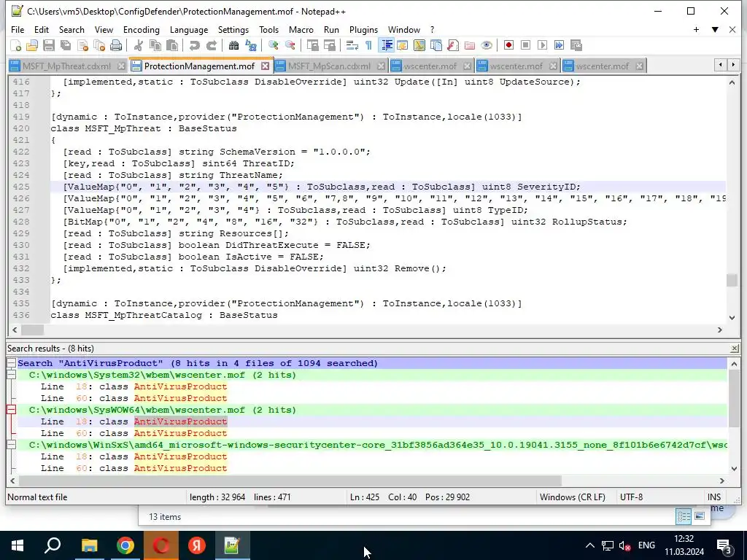Click the Zoom In magnifier icon
The height and width of the screenshot is (560, 747).
pyautogui.click(x=273, y=45)
